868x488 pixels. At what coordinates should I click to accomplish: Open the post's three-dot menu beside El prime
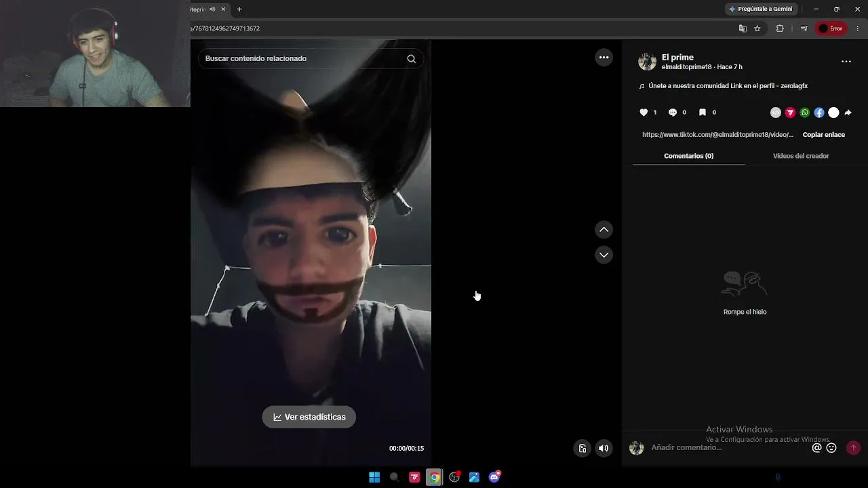(846, 62)
